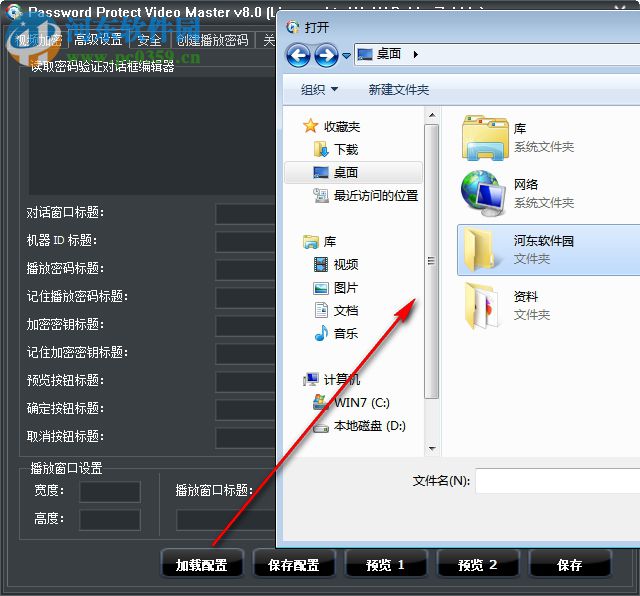This screenshot has height=596, width=640.
Task: Open the 音乐 library
Action: [336, 334]
